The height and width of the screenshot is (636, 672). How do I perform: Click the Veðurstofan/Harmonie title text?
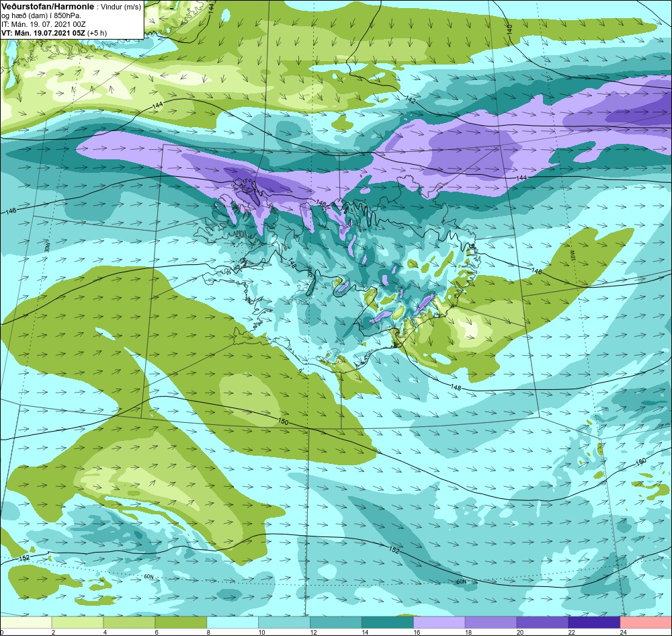click(47, 7)
